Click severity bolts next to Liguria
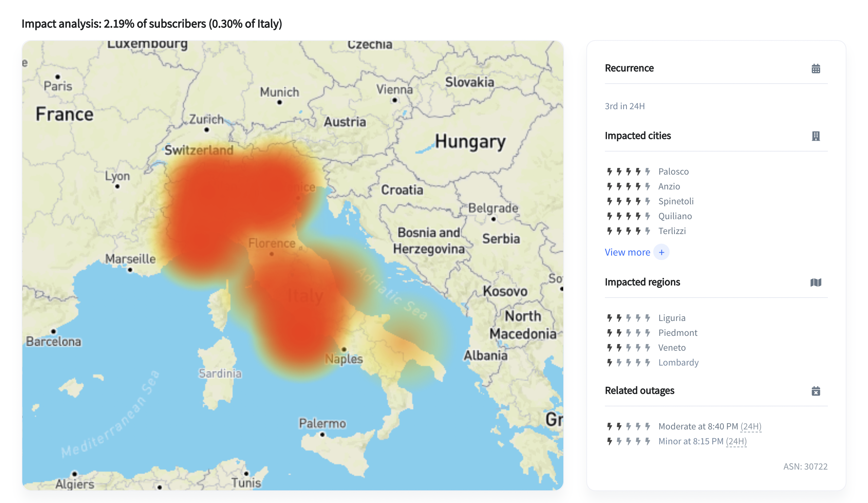The image size is (868, 503). pyautogui.click(x=628, y=318)
